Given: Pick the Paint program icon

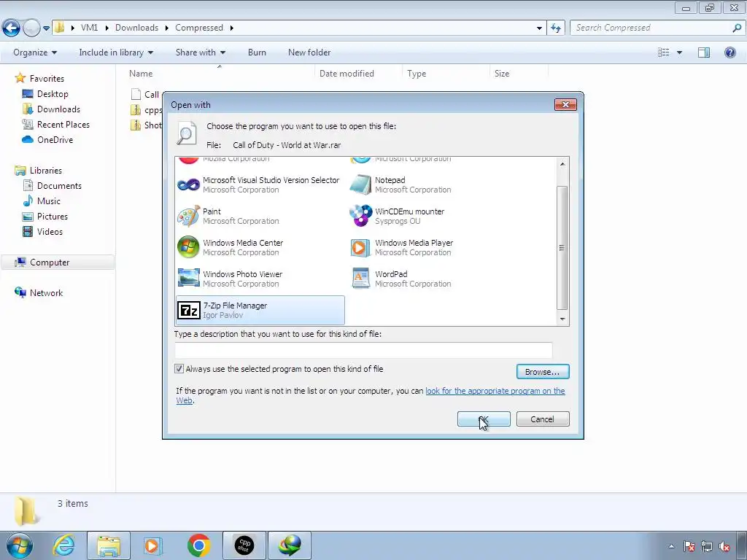Looking at the screenshot, I should coord(189,216).
